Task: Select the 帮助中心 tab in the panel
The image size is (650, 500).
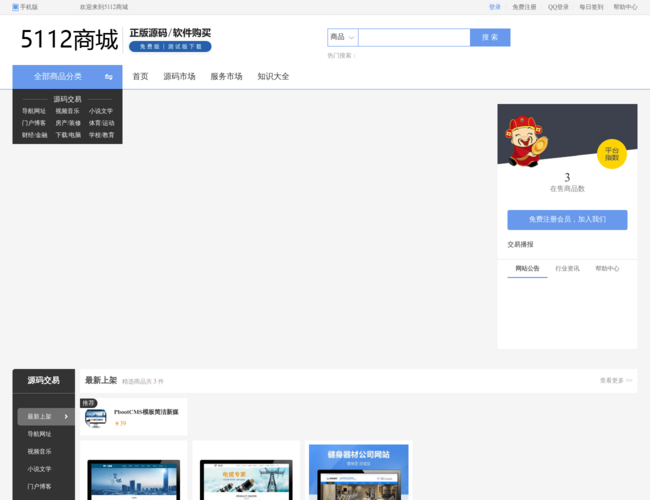Action: [x=607, y=269]
